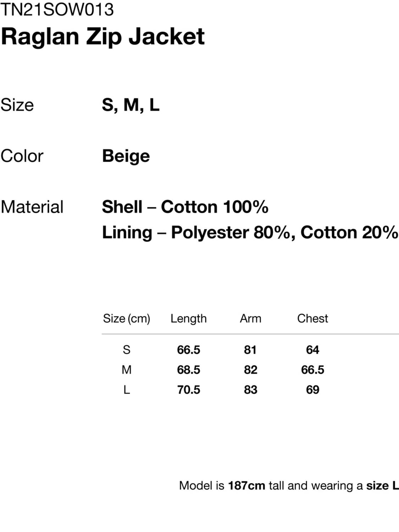Click the Size (cm) column header
The image size is (399, 532).
tap(126, 318)
